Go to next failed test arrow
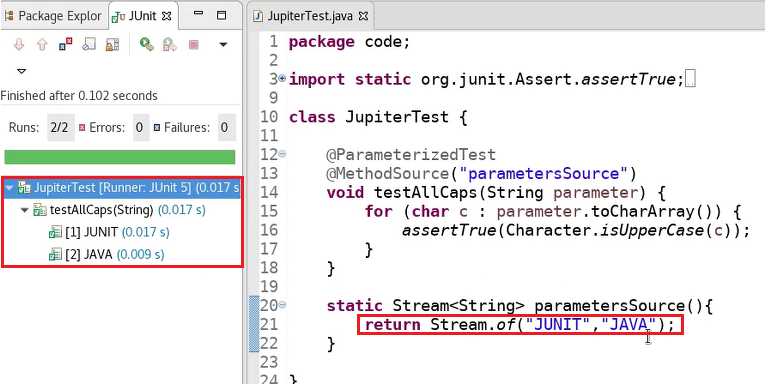The height and width of the screenshot is (386, 766). click(x=19, y=45)
